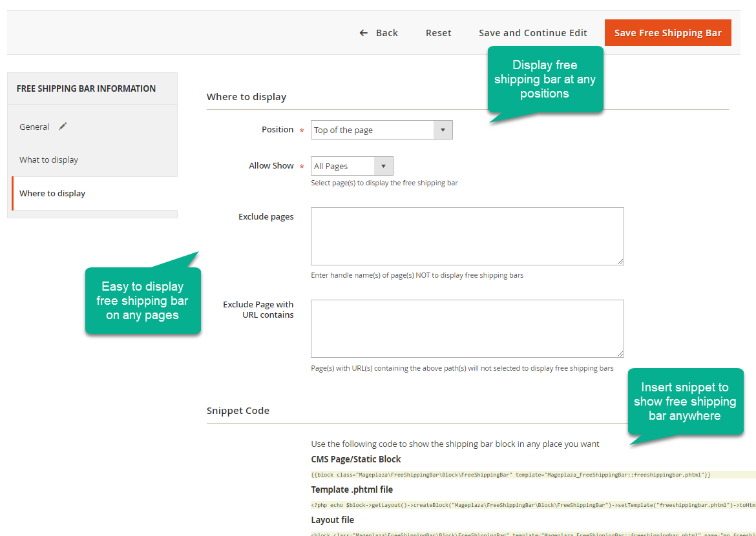The width and height of the screenshot is (756, 536).
Task: Click Save and Continue Edit
Action: (x=533, y=33)
